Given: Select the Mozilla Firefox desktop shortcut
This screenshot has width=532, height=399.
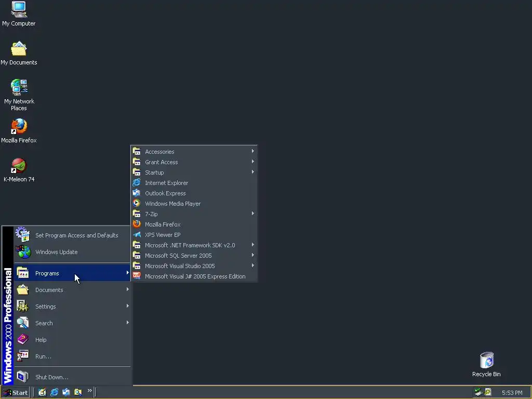Looking at the screenshot, I should (19, 130).
